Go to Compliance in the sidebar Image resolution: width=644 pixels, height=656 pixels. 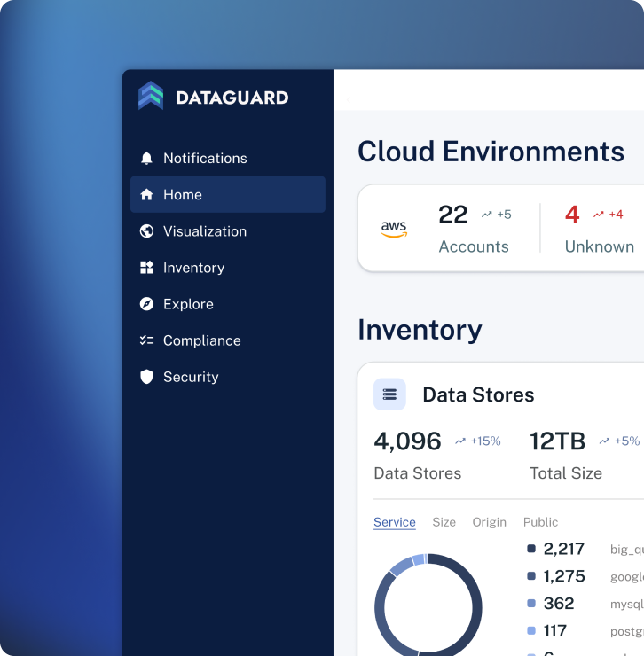click(x=201, y=340)
